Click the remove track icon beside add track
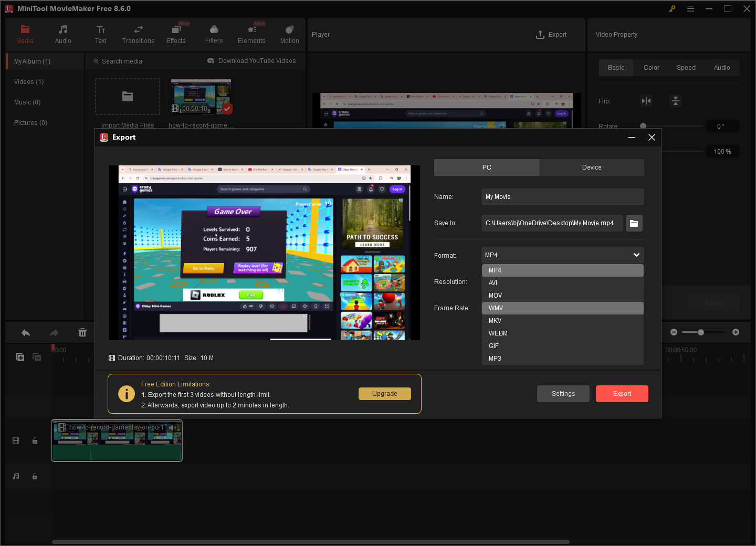This screenshot has width=756, height=546. click(37, 357)
